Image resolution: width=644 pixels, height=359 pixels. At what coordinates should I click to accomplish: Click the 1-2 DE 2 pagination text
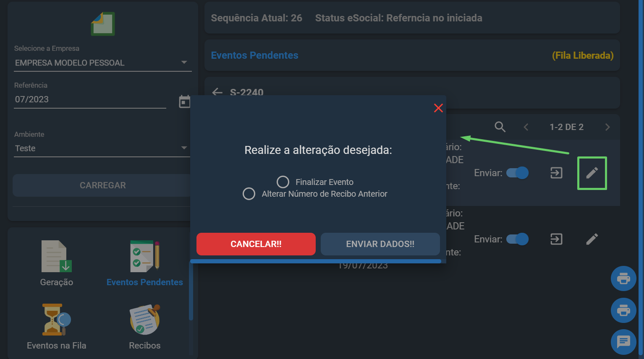[x=567, y=127]
